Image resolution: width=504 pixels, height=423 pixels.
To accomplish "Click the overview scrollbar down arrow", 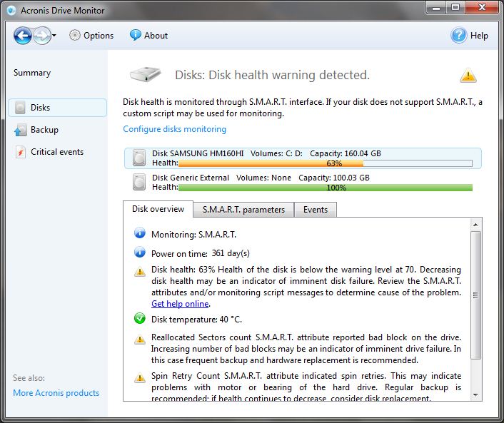I will [x=475, y=394].
